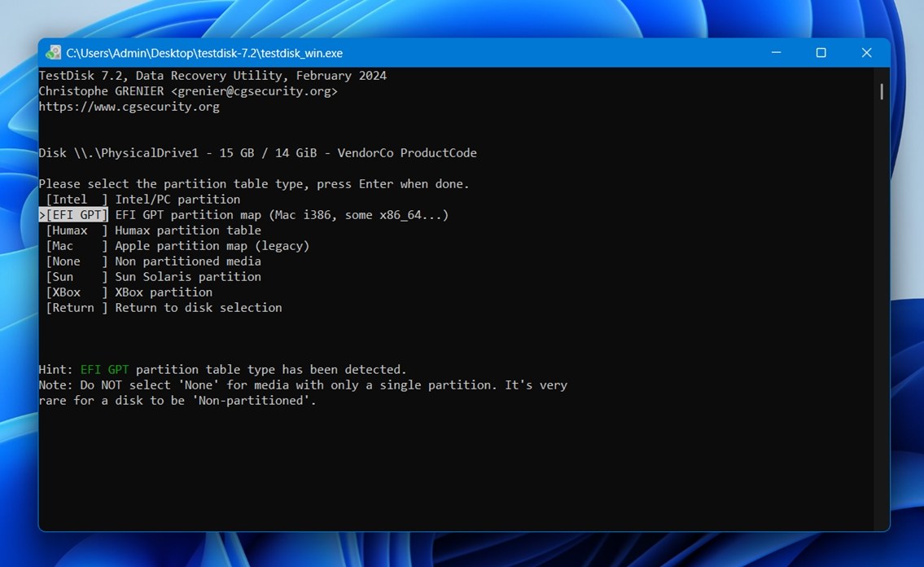Select the [Sun] Solaris partition option
The image size is (924, 567).
77,276
